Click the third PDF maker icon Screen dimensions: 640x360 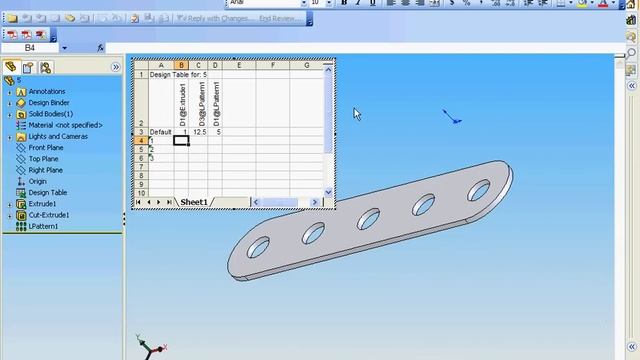(40, 35)
